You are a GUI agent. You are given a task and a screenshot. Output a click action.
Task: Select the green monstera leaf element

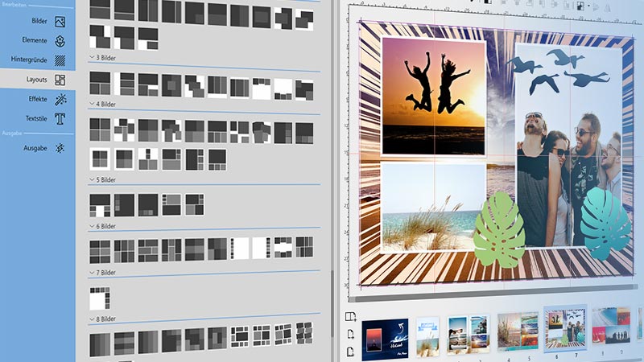[x=499, y=229]
